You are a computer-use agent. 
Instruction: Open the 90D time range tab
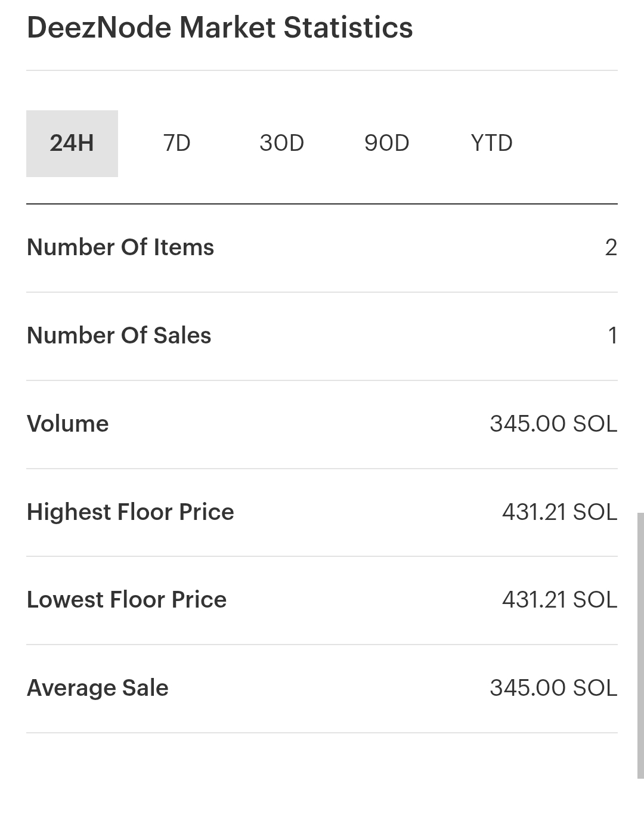click(387, 144)
